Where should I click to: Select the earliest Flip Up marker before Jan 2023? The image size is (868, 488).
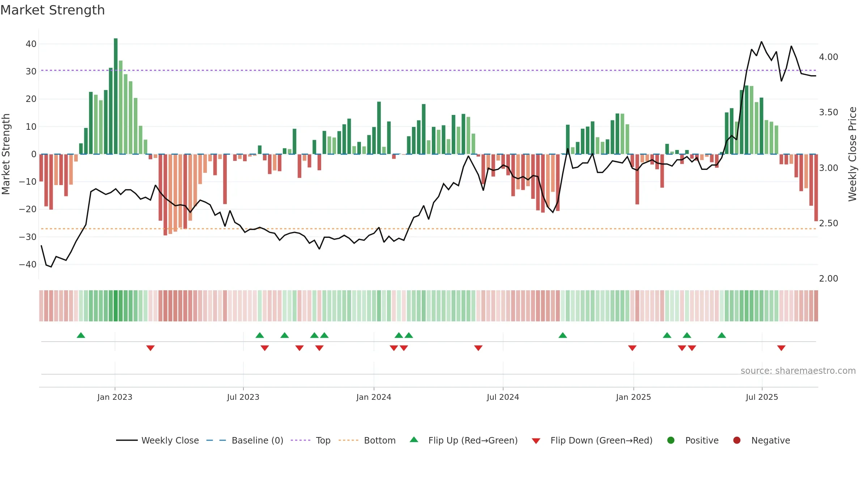pyautogui.click(x=81, y=335)
